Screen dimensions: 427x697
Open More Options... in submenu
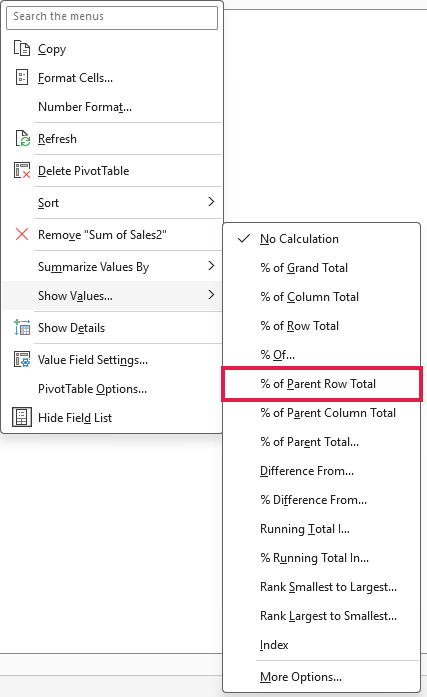pos(321,677)
